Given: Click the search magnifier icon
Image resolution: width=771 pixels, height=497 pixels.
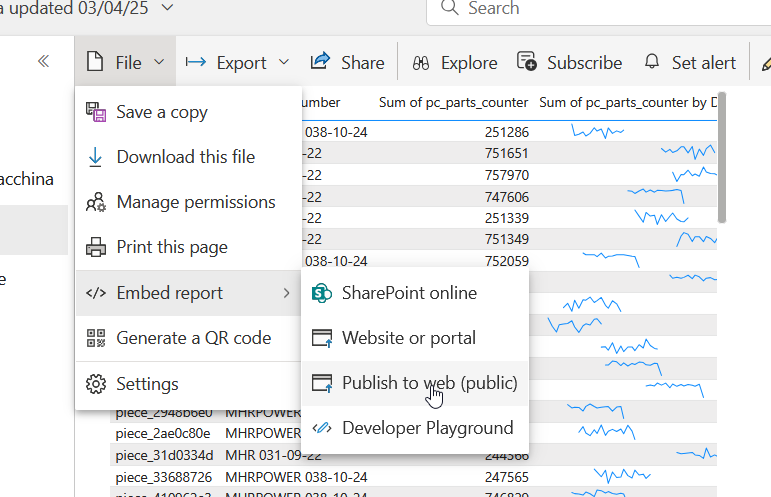Looking at the screenshot, I should pyautogui.click(x=449, y=8).
